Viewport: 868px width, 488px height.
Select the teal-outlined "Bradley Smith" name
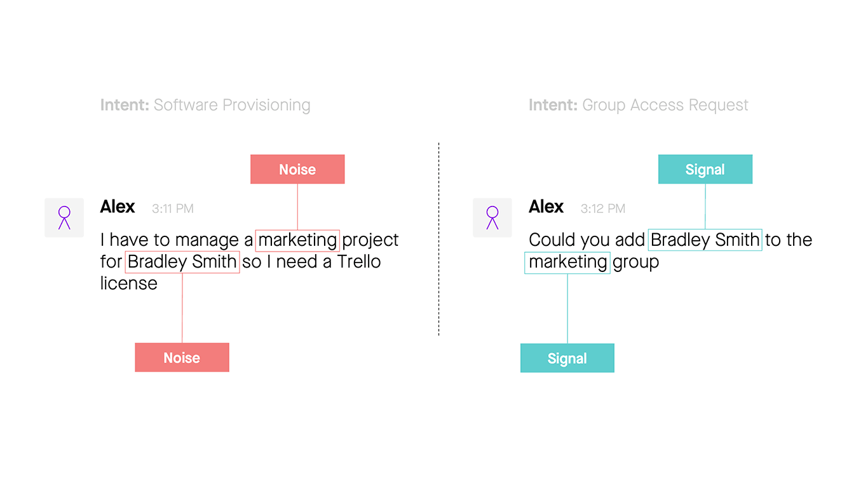point(705,240)
